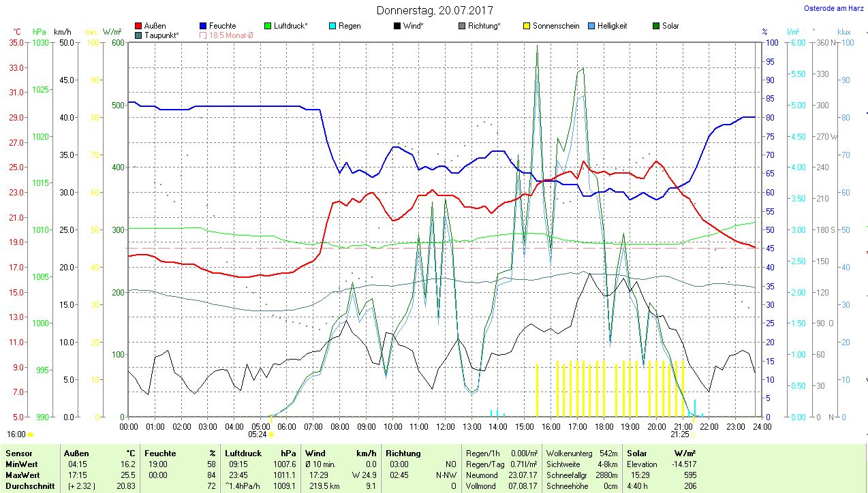
Task: Toggle the Taupunkt legend marker
Action: (139, 35)
